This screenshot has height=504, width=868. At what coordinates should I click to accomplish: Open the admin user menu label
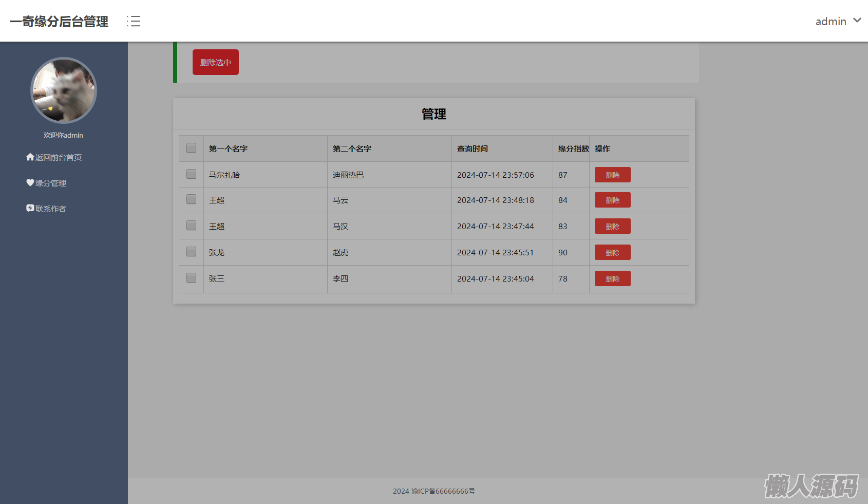click(831, 22)
